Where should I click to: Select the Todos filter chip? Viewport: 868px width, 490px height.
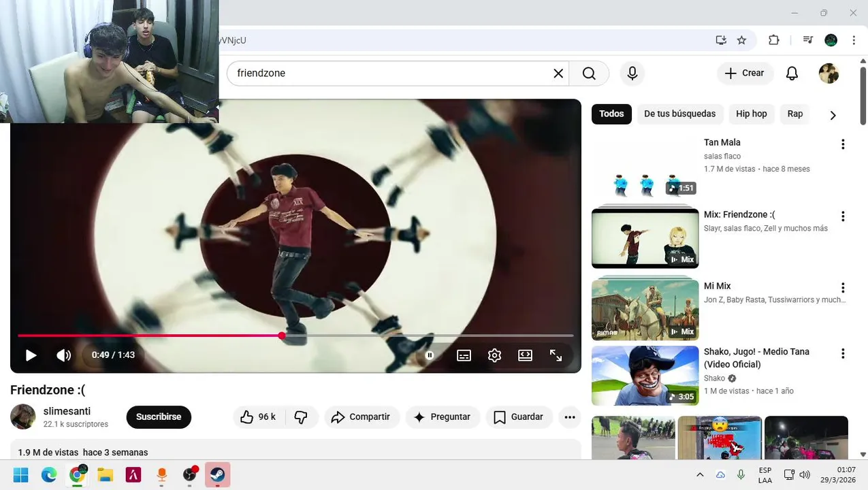611,114
